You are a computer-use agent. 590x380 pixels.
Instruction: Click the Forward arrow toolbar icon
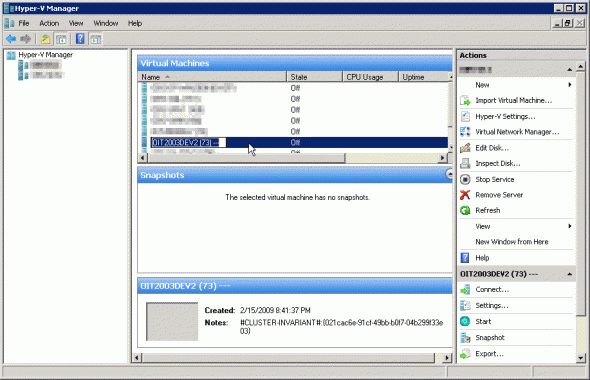point(26,38)
